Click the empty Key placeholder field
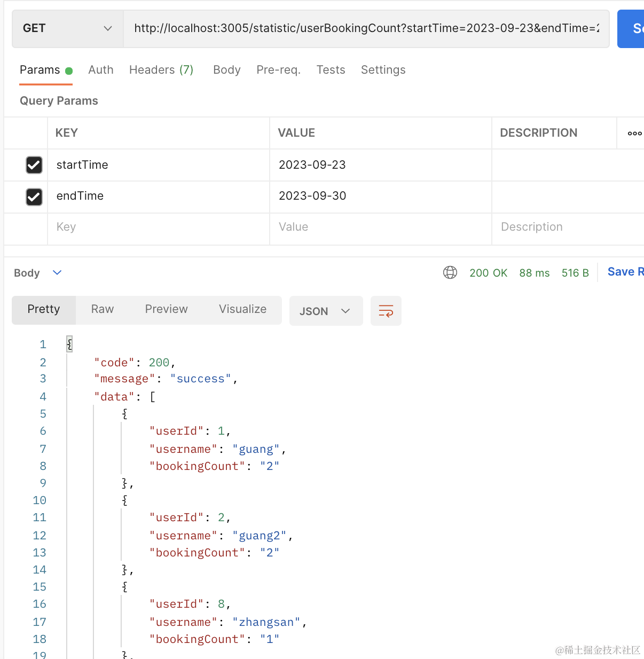 [x=158, y=227]
